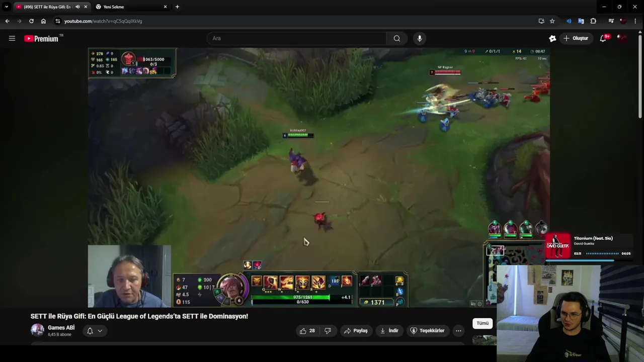Open Chrome three-dot menu
Image resolution: width=644 pixels, height=362 pixels.
tap(636, 21)
